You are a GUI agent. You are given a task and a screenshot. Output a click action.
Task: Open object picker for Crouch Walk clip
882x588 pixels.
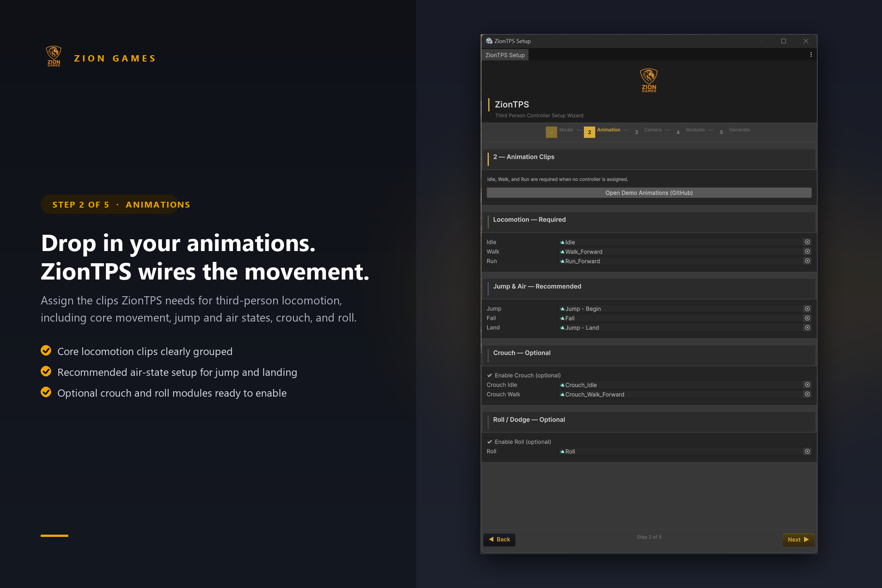click(807, 394)
